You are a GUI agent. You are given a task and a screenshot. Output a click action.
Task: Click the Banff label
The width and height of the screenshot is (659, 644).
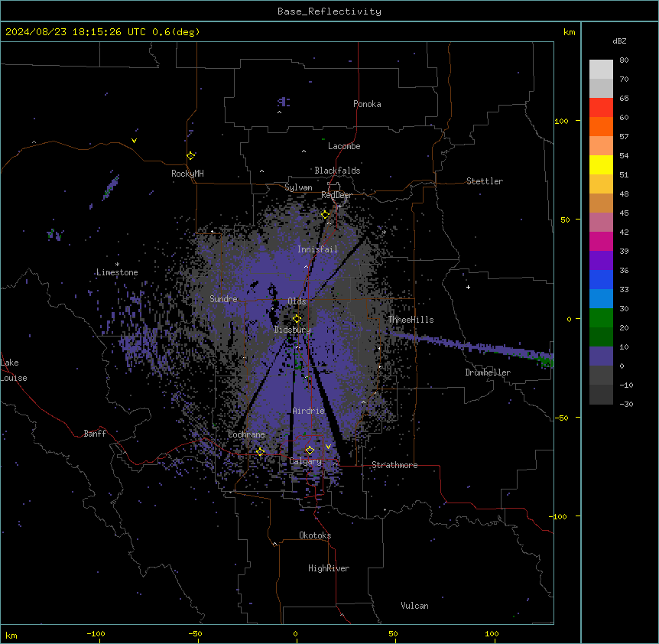(x=95, y=434)
